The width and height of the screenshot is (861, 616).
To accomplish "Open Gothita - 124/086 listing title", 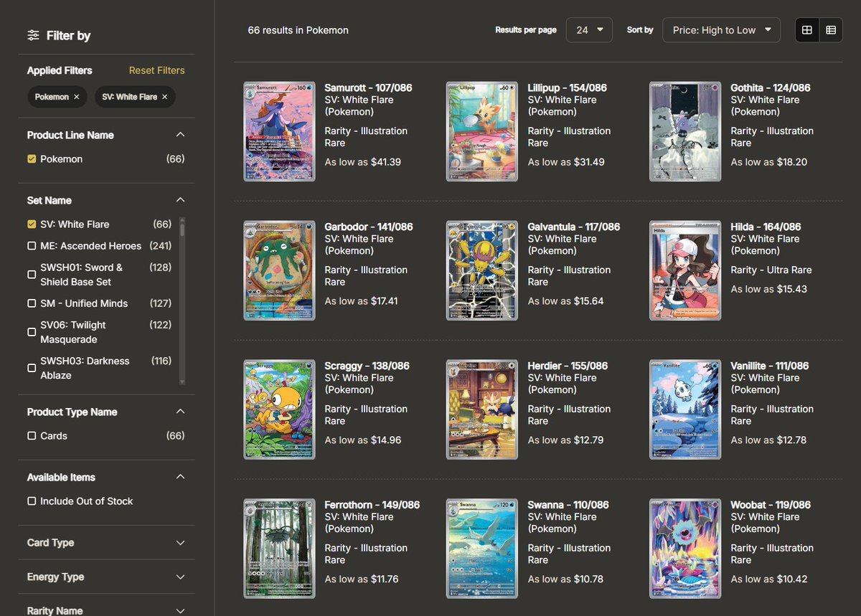I will tap(771, 87).
